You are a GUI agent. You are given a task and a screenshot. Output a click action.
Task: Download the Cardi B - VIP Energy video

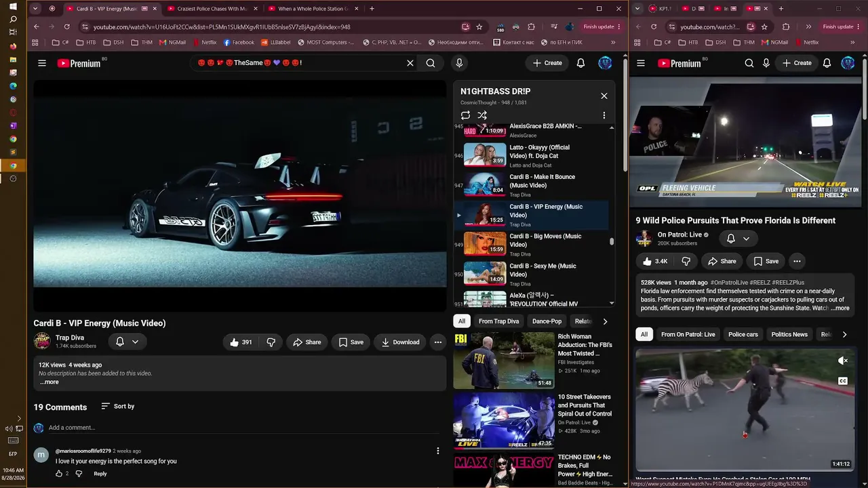tap(400, 342)
